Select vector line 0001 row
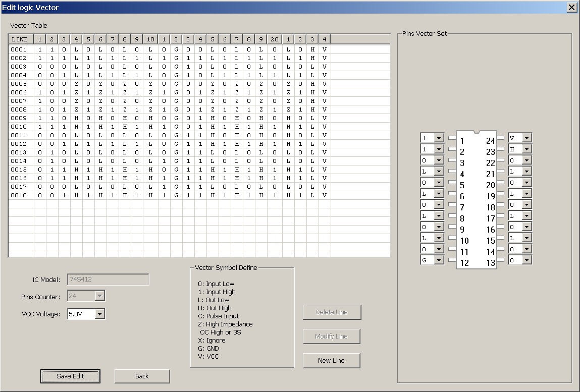Screen dimensions: 580x392 click(19, 49)
